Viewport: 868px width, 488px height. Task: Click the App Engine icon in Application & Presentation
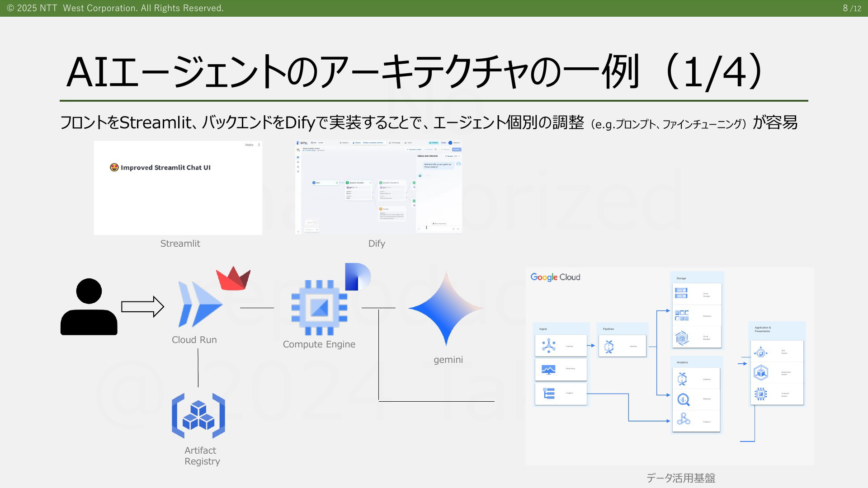[761, 352]
